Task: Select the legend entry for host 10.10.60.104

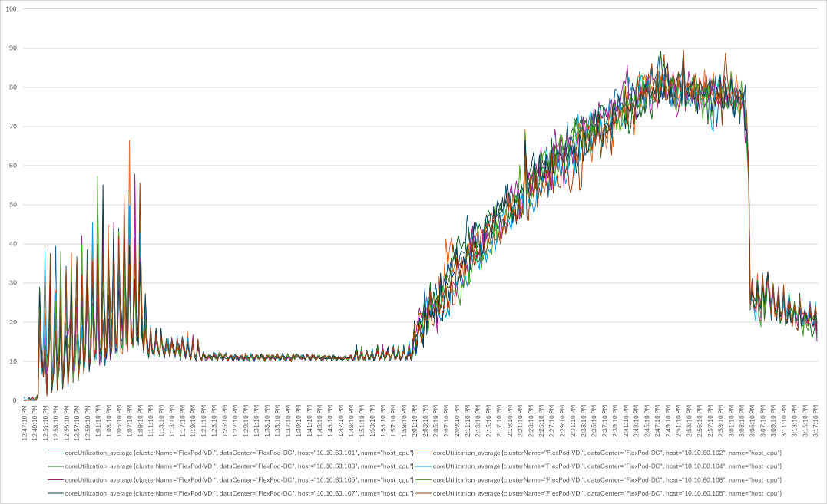Action: coord(599,466)
